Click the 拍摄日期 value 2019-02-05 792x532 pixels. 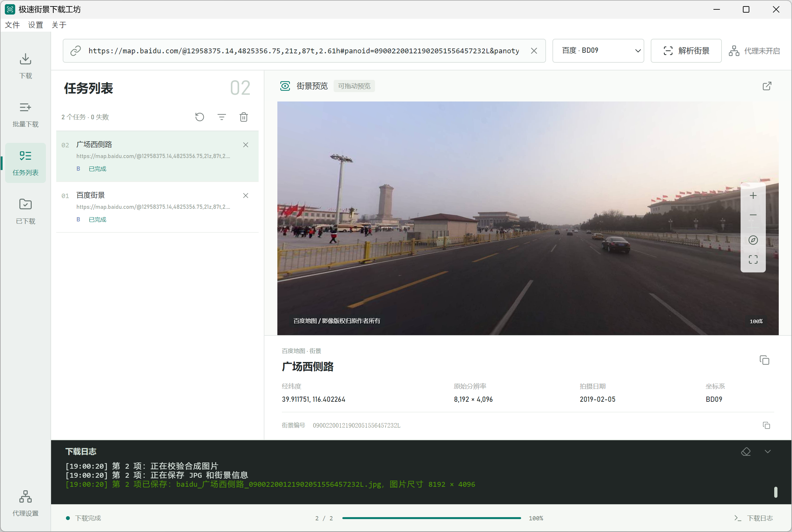point(597,399)
